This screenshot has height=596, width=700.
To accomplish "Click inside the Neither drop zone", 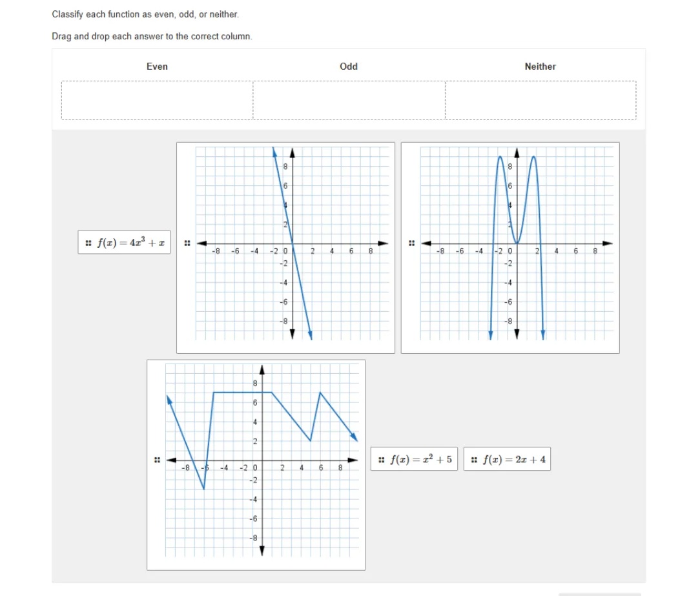I will coord(540,100).
